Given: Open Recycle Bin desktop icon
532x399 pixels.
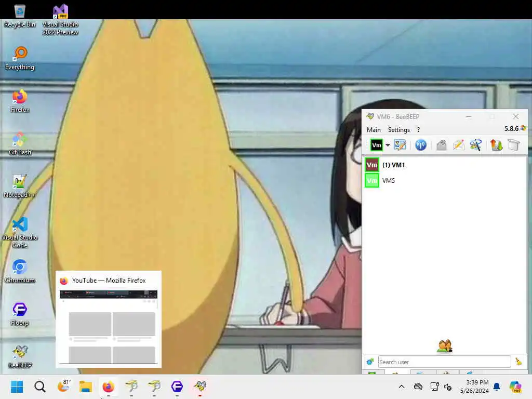Looking at the screenshot, I should [20, 16].
